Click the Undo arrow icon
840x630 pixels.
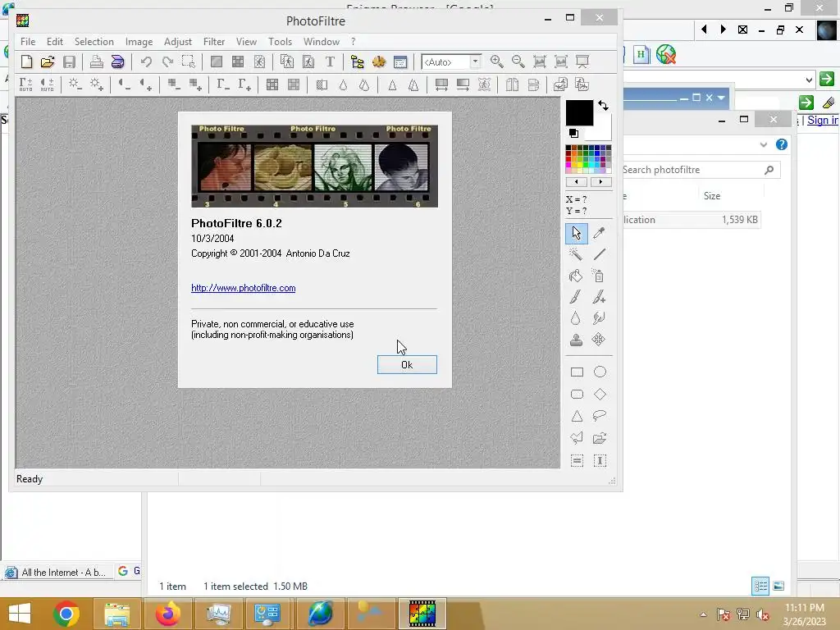pyautogui.click(x=146, y=62)
